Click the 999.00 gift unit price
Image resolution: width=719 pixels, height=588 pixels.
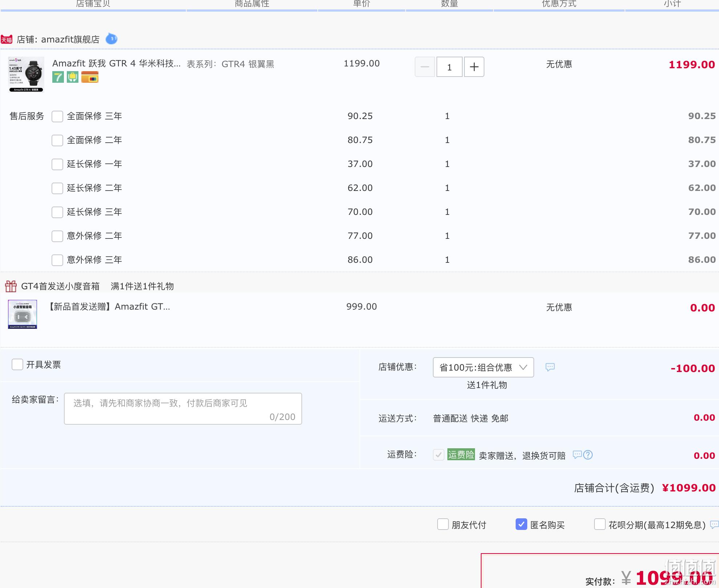click(362, 307)
